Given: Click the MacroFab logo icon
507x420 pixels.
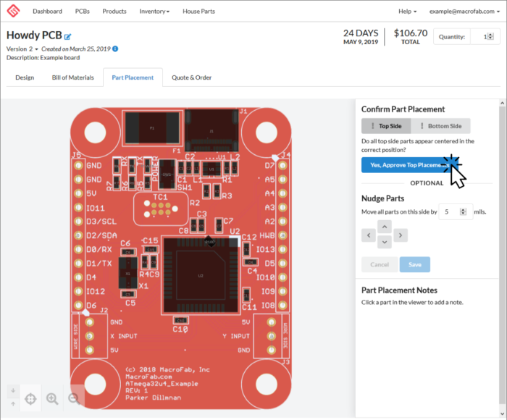Looking at the screenshot, I should click(x=13, y=12).
